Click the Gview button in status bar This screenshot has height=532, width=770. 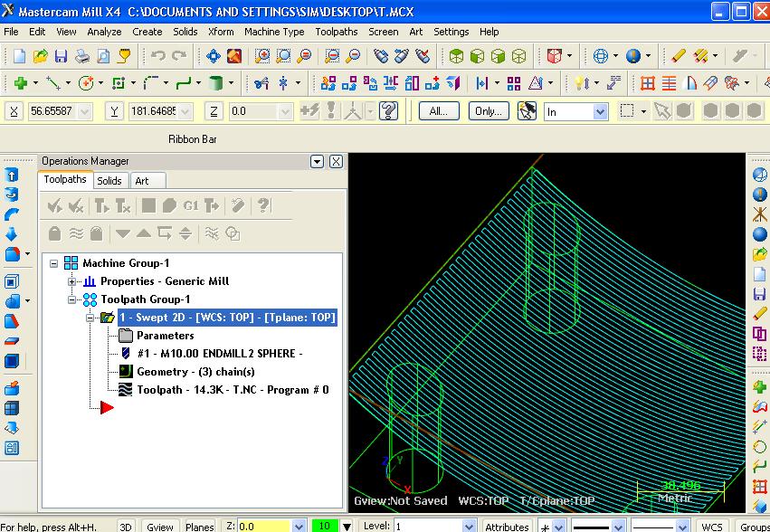[x=160, y=526]
